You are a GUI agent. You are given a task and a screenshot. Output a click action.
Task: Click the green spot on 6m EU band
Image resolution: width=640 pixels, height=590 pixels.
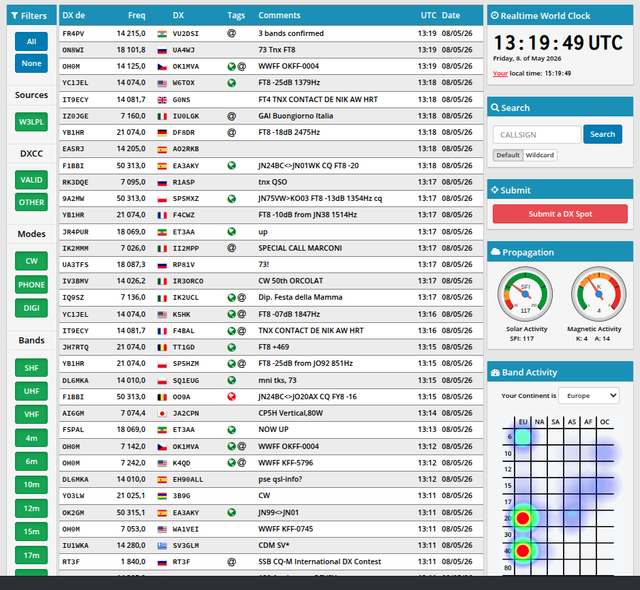tap(522, 437)
